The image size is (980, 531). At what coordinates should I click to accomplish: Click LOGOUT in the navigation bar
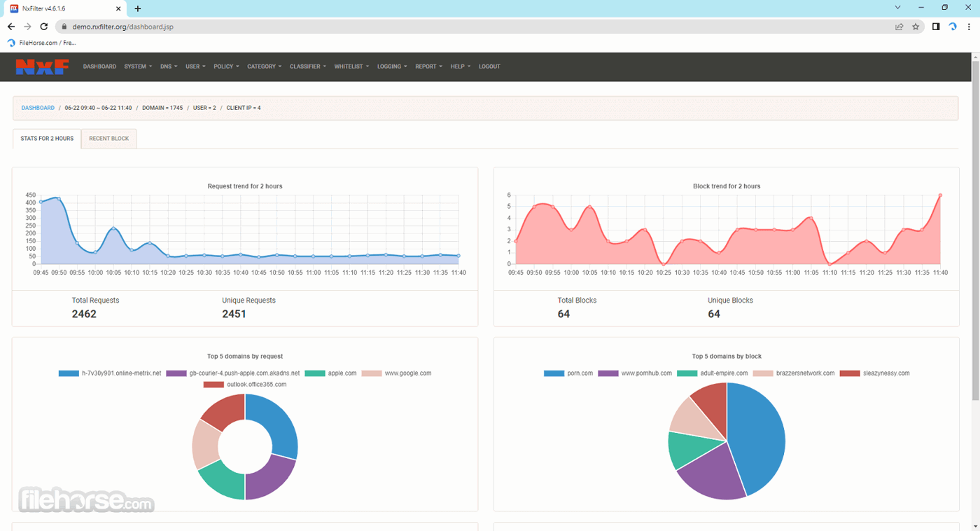click(489, 66)
